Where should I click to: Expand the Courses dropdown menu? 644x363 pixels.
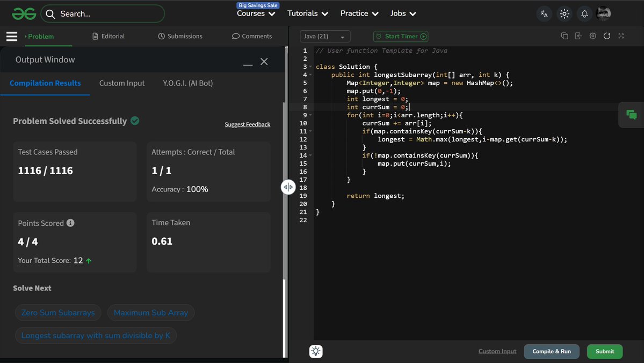(256, 13)
